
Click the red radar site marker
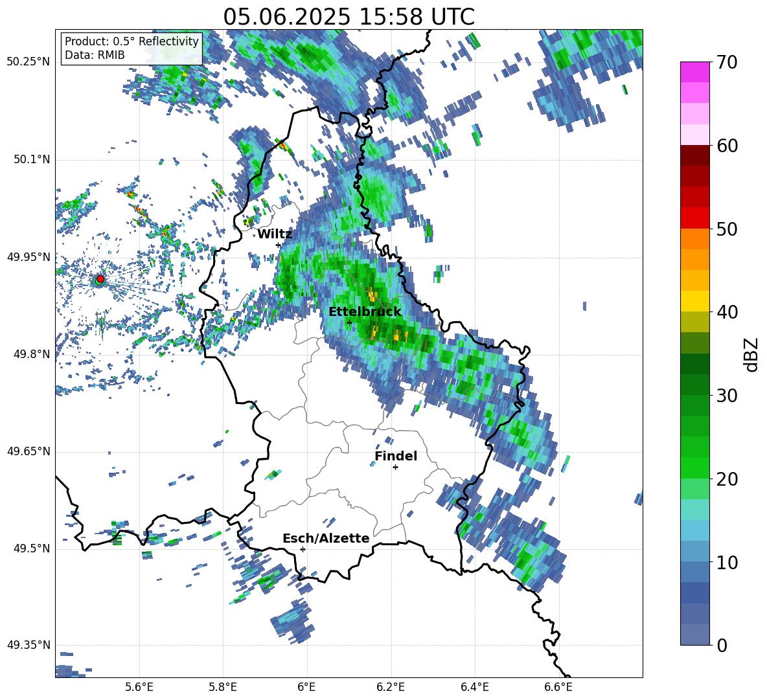(x=100, y=278)
